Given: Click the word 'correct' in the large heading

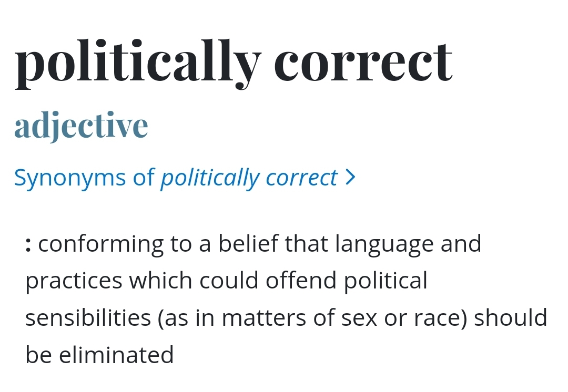Looking at the screenshot, I should 363,62.
